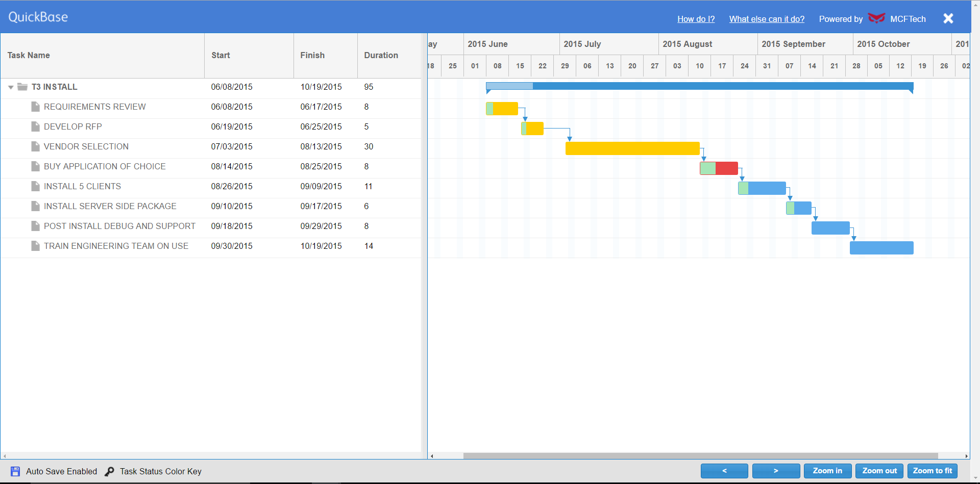
Task: Click the Zoom out button
Action: [879, 471]
